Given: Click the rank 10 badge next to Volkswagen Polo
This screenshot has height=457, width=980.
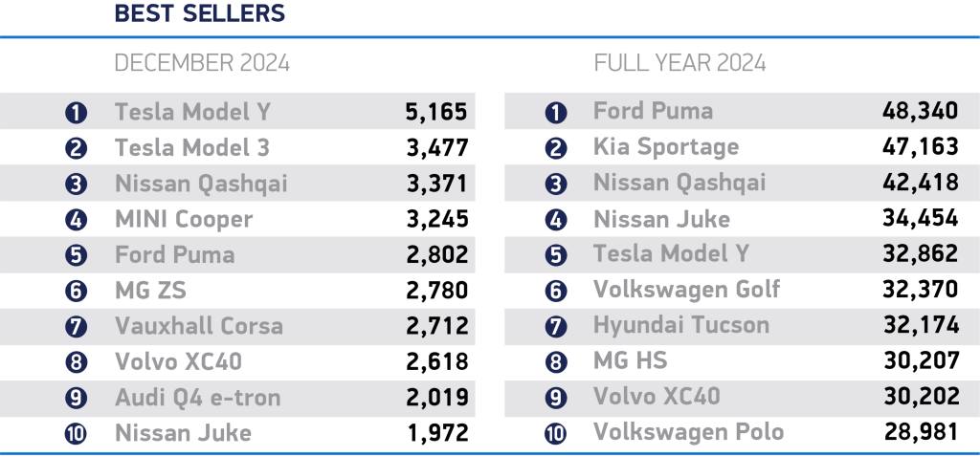Looking at the screenshot, I should click(x=555, y=433).
